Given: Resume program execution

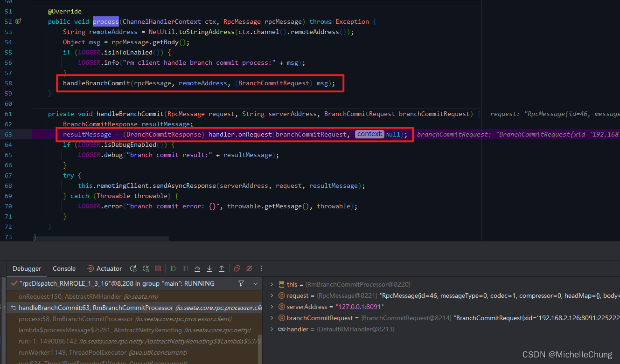Looking at the screenshot, I should tap(173, 268).
